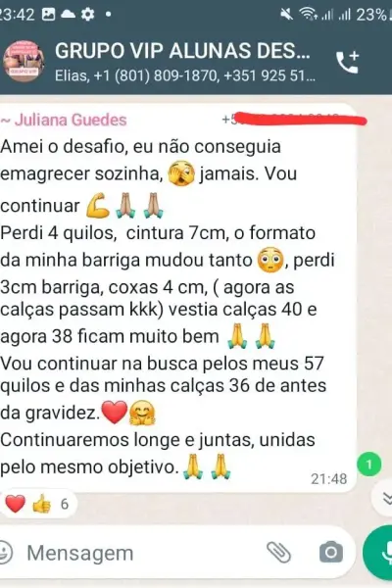Image resolution: width=392 pixels, height=588 pixels.
Task: Open heart and thumbs-up reactions pill
Action: pos(38,504)
